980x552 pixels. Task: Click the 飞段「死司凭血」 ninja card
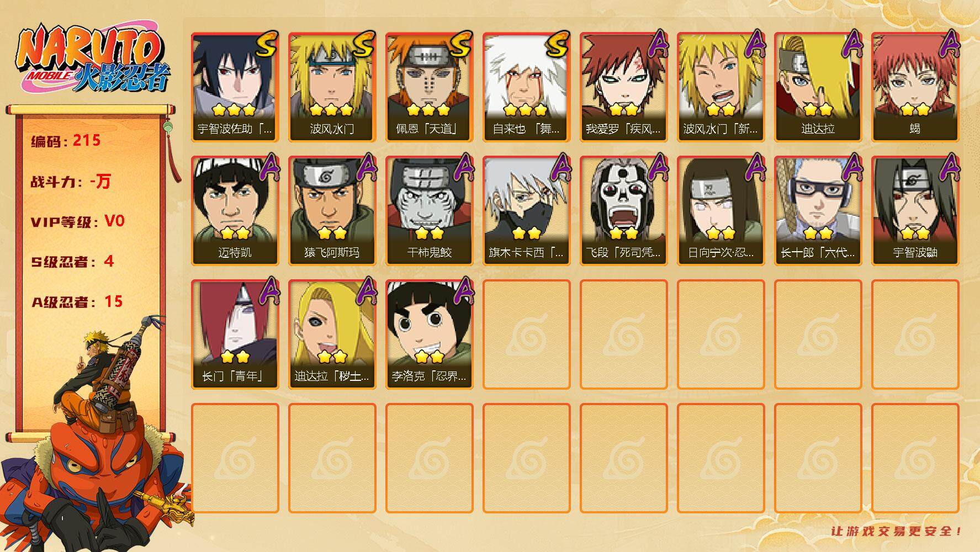(624, 211)
